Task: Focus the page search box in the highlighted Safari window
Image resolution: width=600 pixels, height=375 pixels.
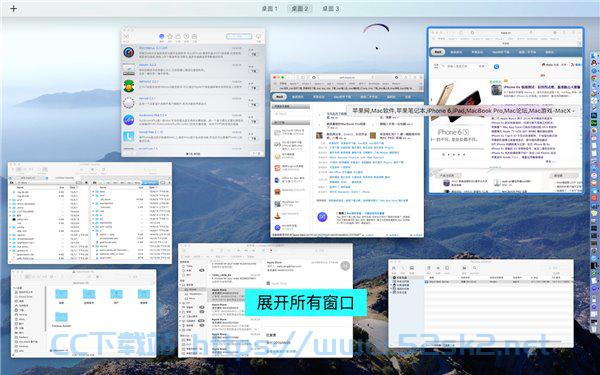Action: coord(464,66)
